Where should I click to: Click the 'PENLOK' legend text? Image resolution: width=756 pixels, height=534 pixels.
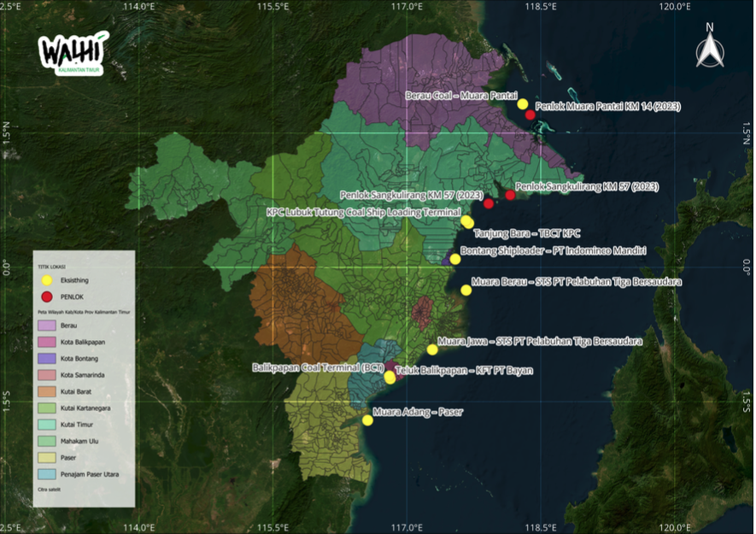click(x=73, y=296)
